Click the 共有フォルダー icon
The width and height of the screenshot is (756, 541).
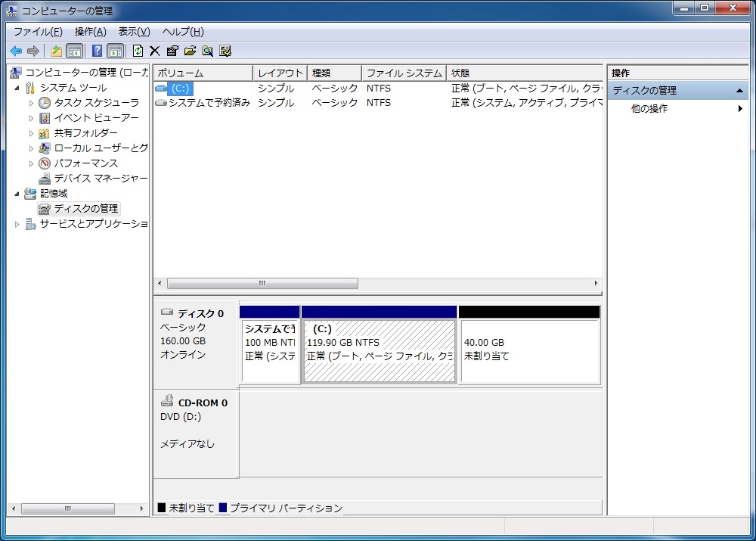45,133
